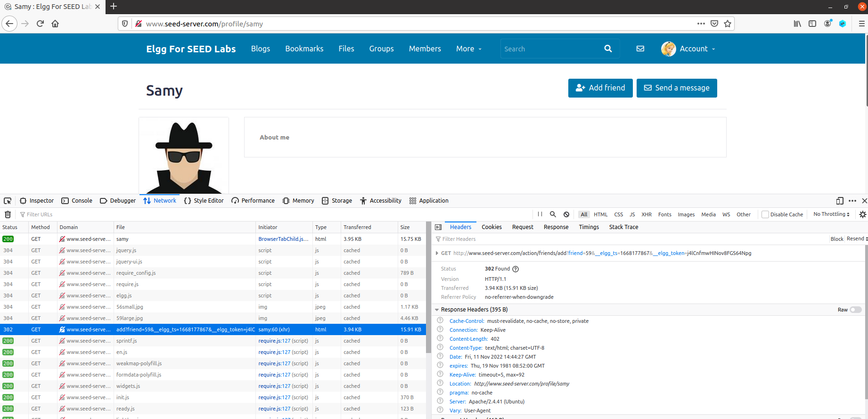Pause network request recording

tap(540, 214)
